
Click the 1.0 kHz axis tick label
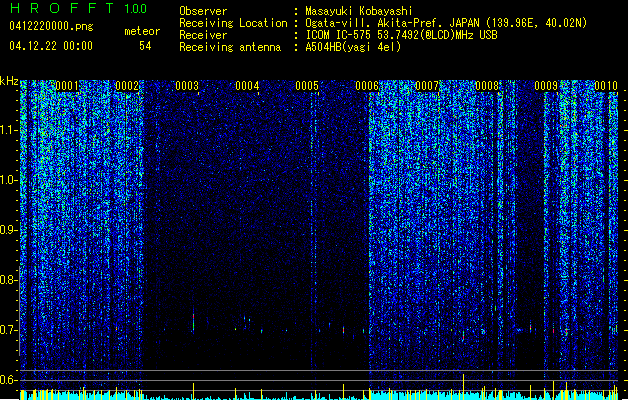(9, 180)
